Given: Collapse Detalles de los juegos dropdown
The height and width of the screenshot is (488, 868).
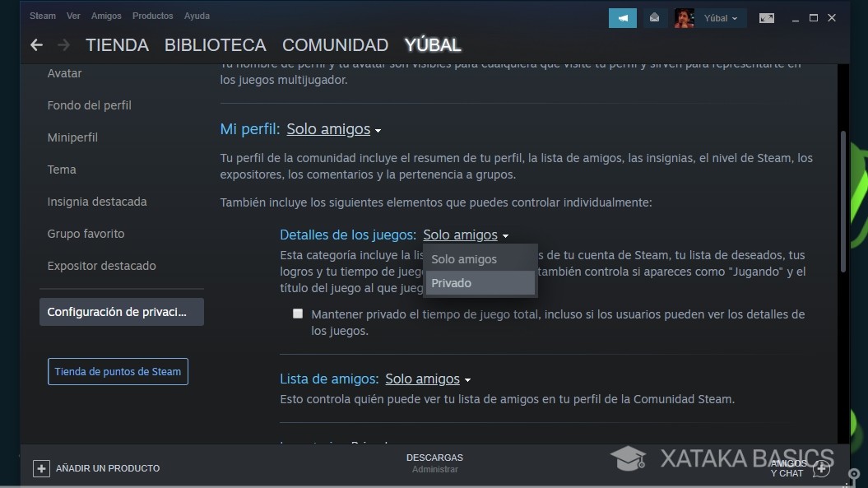Looking at the screenshot, I should [x=466, y=235].
